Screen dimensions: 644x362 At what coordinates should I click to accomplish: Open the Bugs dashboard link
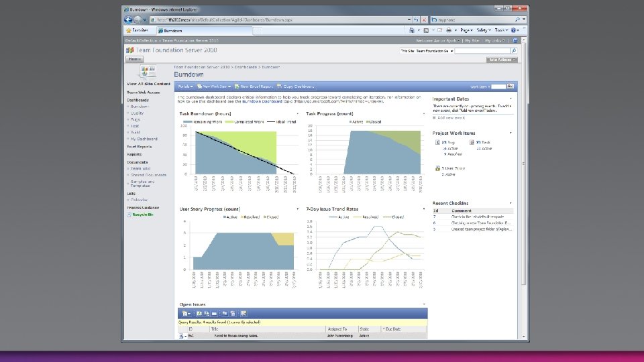135,119
